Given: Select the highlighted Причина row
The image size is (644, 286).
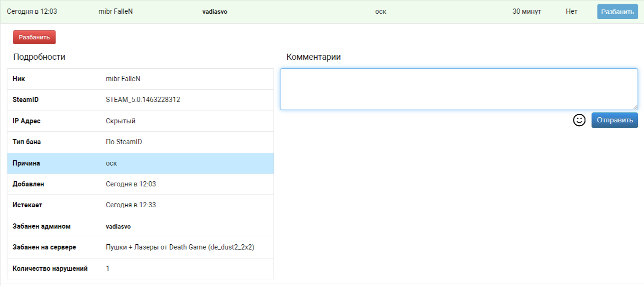Looking at the screenshot, I should click(x=140, y=163).
